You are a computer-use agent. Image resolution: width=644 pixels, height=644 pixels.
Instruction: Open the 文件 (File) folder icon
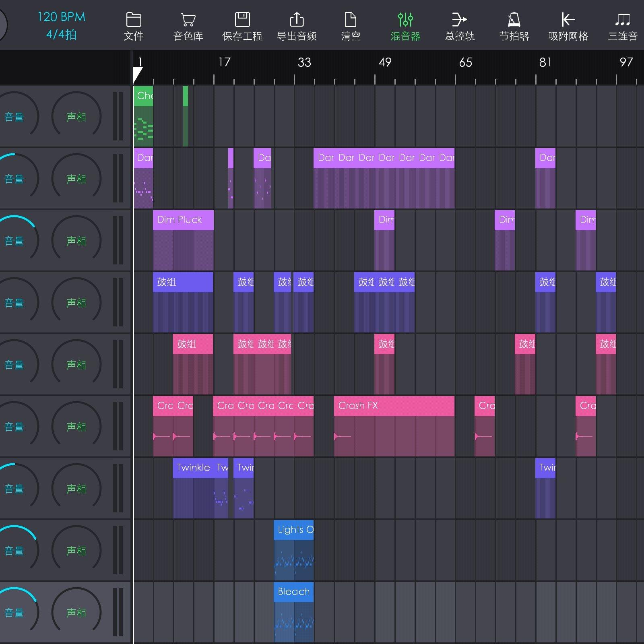coord(133,20)
